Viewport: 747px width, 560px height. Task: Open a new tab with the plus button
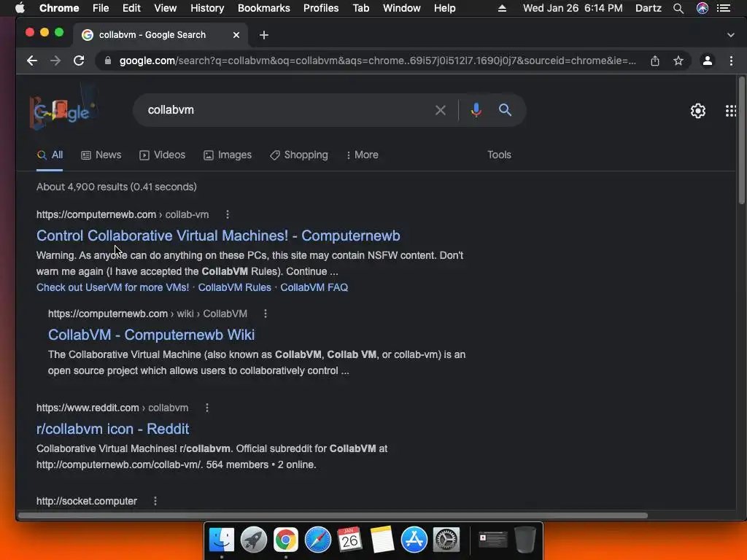coord(264,35)
